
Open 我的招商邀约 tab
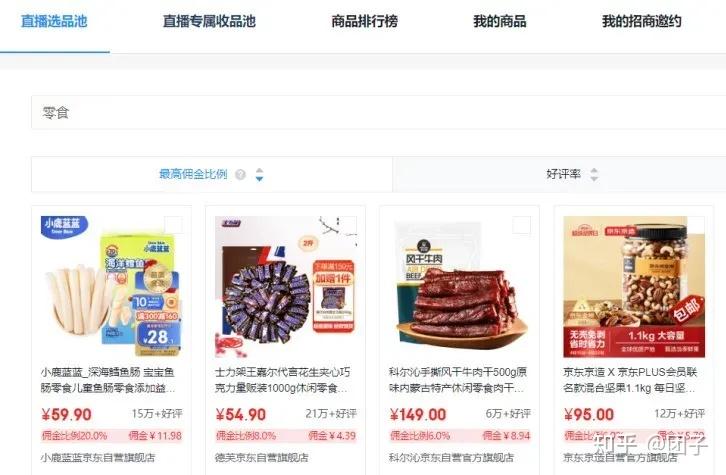tap(642, 21)
